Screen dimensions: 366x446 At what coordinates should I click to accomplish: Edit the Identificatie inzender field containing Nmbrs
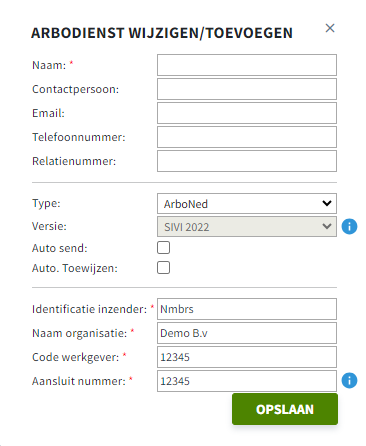247,309
